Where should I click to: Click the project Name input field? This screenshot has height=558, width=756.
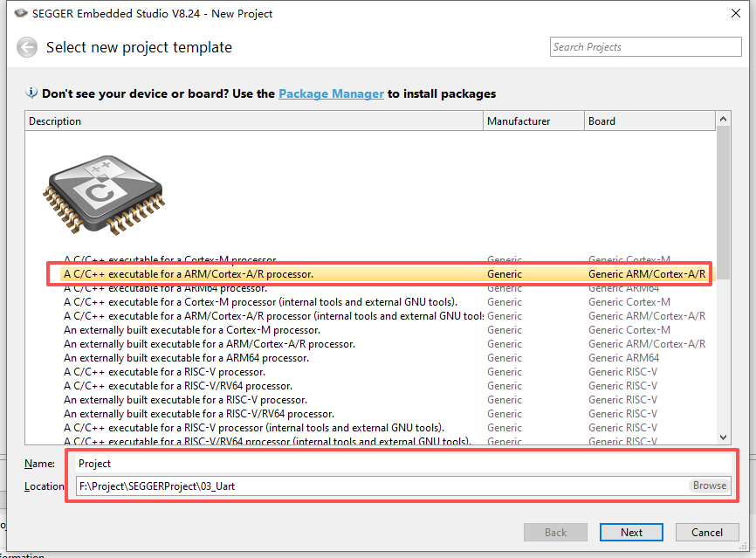tap(402, 464)
